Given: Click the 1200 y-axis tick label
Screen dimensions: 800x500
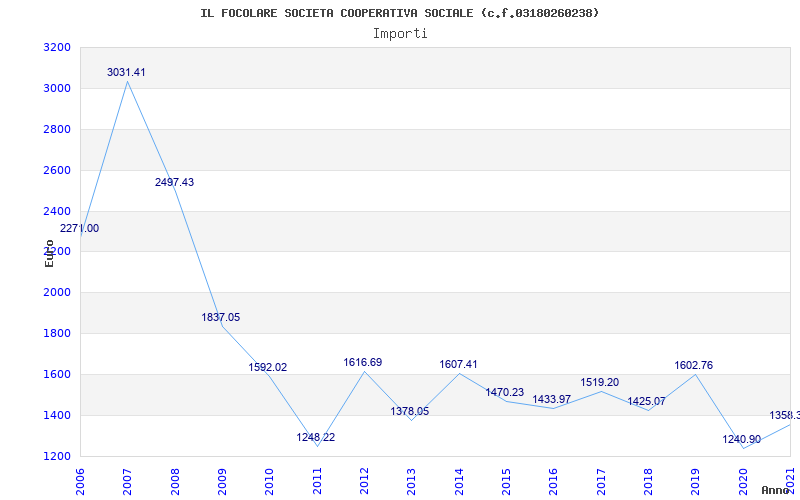Looking at the screenshot, I should pyautogui.click(x=58, y=456).
